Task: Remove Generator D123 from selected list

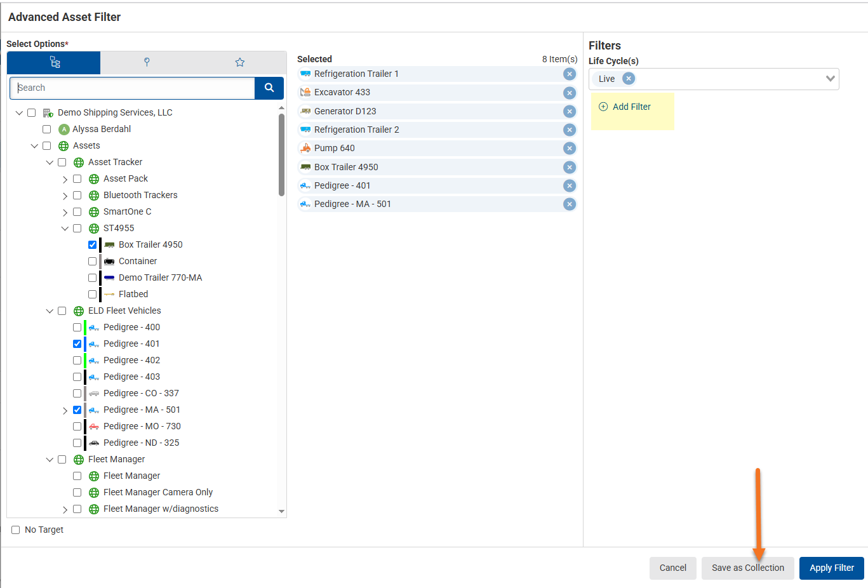Action: tap(570, 111)
